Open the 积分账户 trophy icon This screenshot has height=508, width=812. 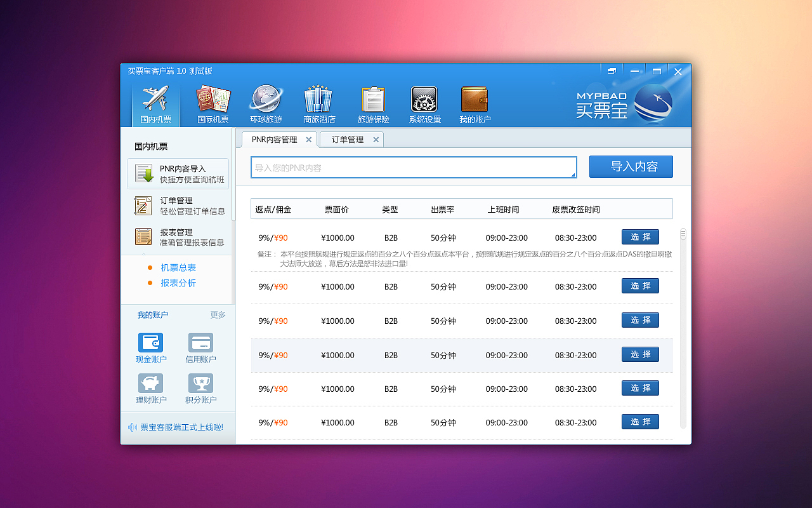click(x=200, y=389)
